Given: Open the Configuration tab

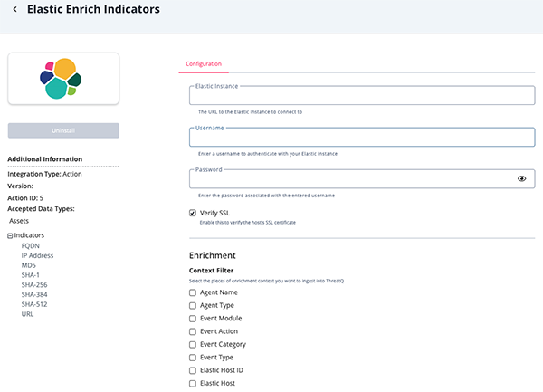Looking at the screenshot, I should (x=204, y=63).
